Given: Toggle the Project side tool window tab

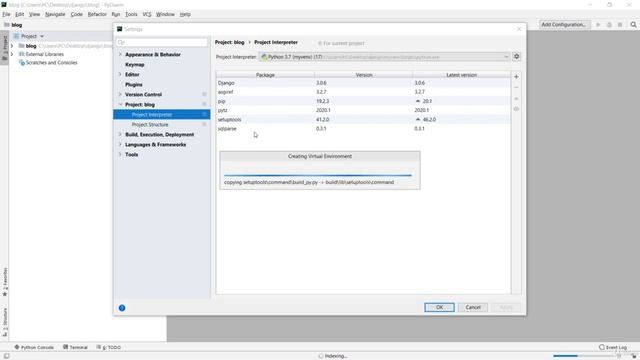Looking at the screenshot, I should click(x=5, y=48).
